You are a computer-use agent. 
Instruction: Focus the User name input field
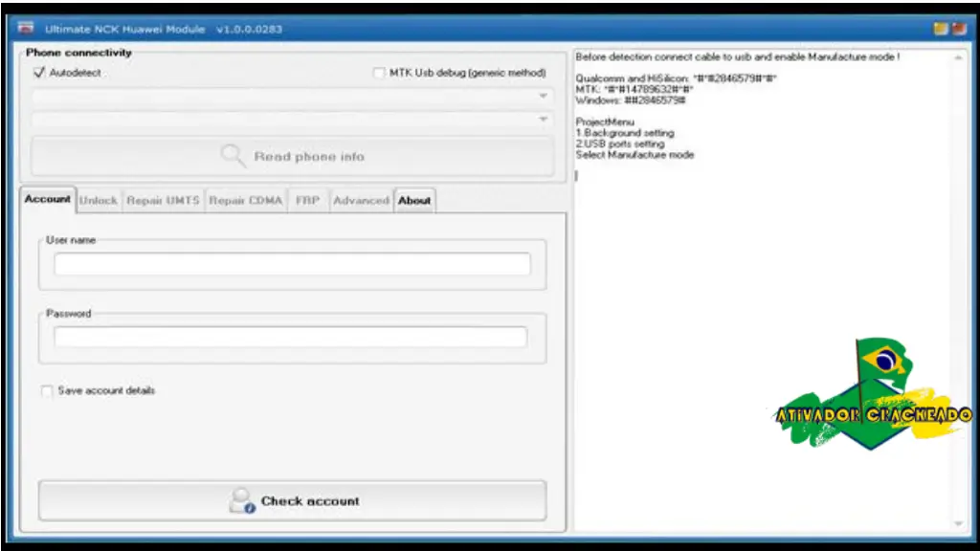click(292, 264)
